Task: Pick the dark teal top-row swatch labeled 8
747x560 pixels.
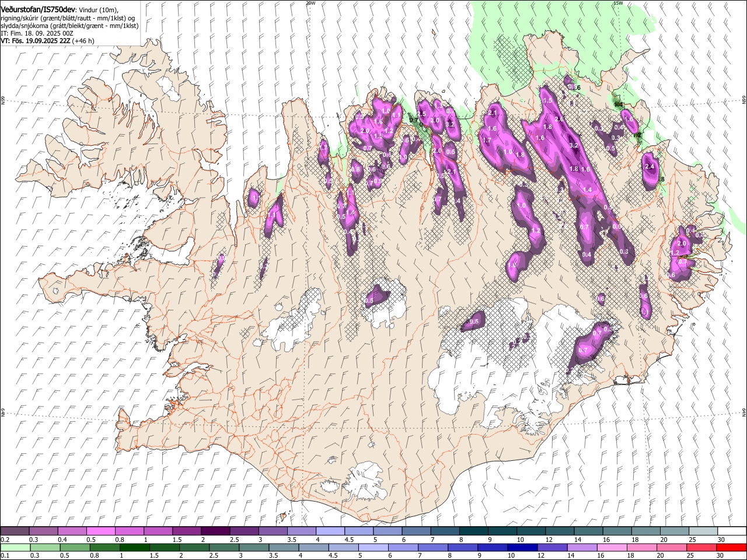Action: pos(473,531)
